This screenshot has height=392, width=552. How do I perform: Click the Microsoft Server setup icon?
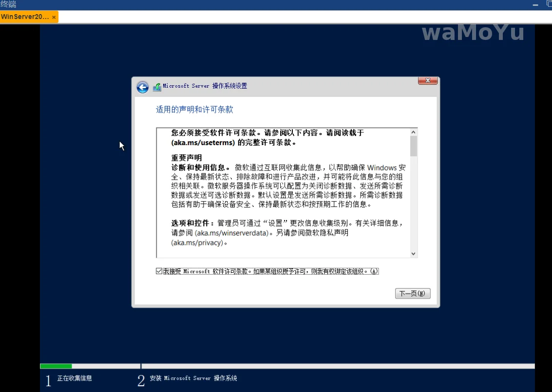click(157, 87)
